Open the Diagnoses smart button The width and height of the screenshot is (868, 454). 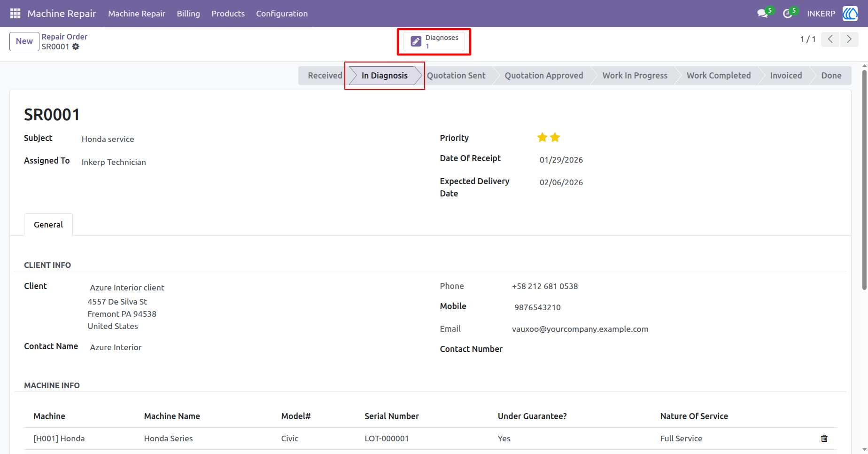[434, 42]
